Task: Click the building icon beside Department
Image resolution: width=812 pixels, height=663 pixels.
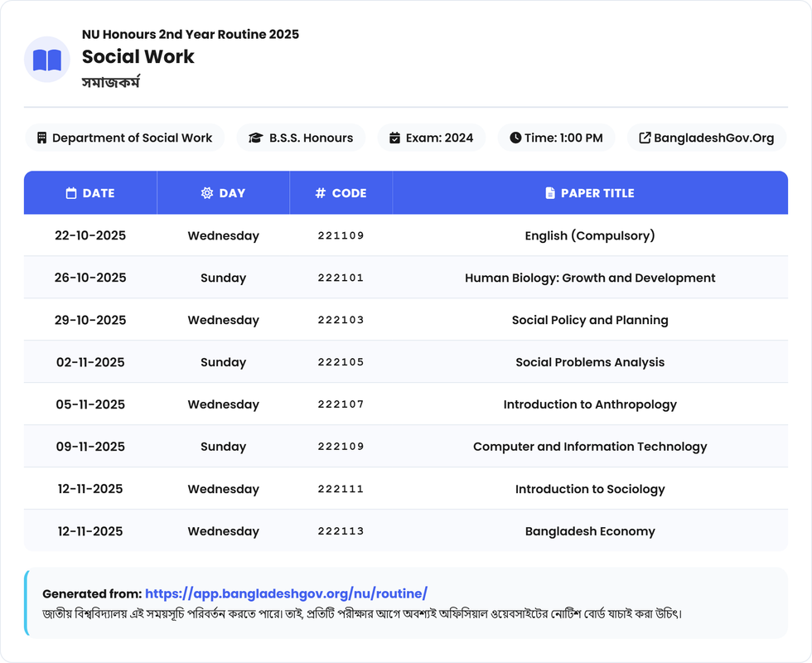Action: pyautogui.click(x=41, y=138)
